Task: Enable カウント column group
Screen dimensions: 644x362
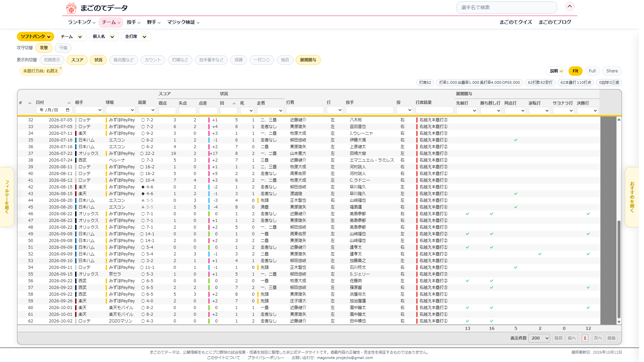Action: point(153,60)
